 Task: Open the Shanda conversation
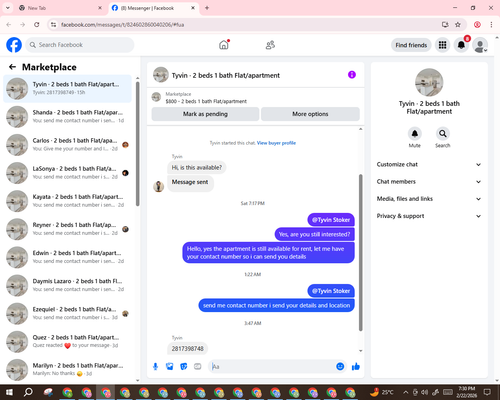point(67,117)
